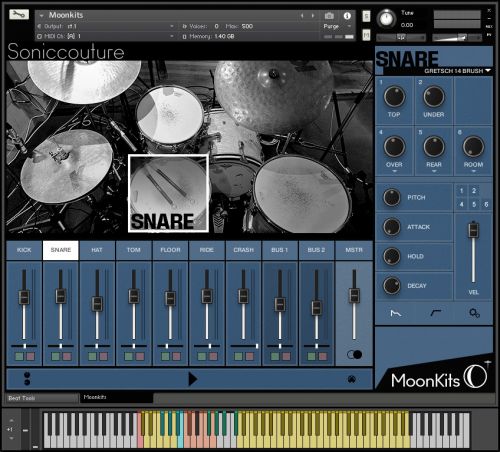Select the HAT mixer channel tab
This screenshot has height=452, width=500.
(97, 250)
